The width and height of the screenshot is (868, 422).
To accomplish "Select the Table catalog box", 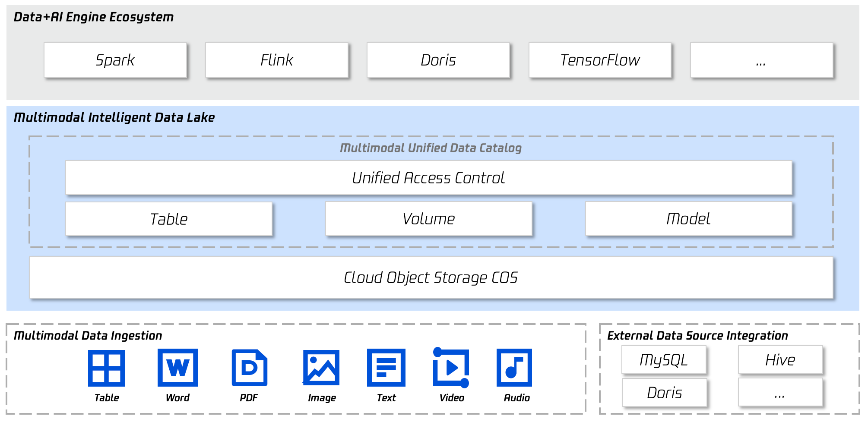I will pyautogui.click(x=169, y=219).
